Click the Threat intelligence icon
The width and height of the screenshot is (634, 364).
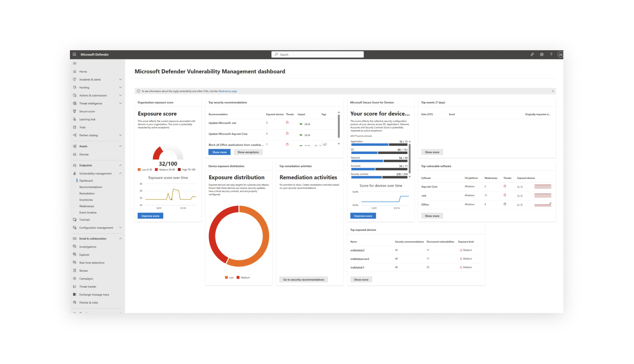click(75, 103)
